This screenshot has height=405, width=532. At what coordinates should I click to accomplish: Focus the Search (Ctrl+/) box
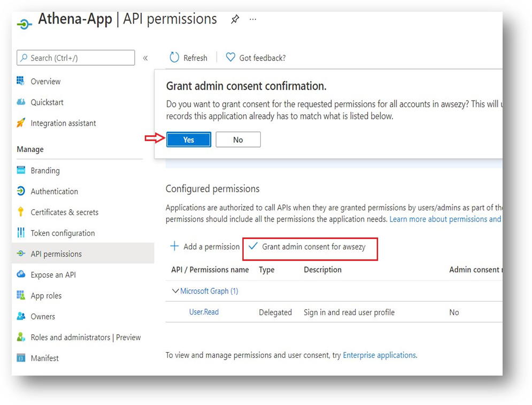(x=76, y=58)
